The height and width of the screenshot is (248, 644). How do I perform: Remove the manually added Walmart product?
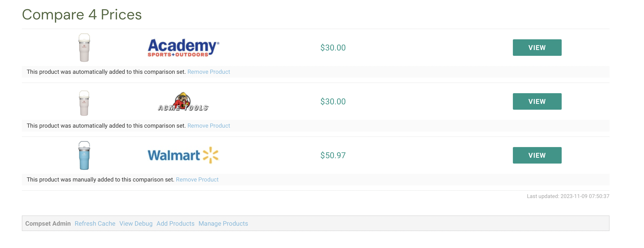pos(197,180)
